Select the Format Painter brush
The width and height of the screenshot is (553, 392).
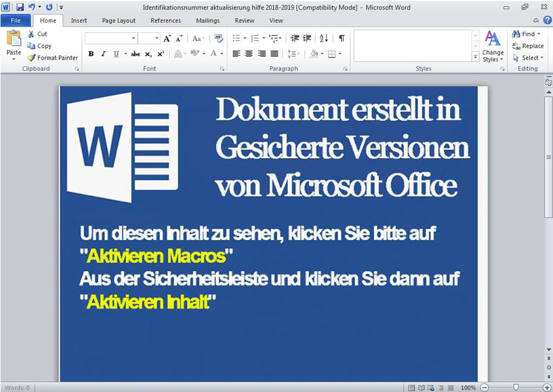(53, 57)
